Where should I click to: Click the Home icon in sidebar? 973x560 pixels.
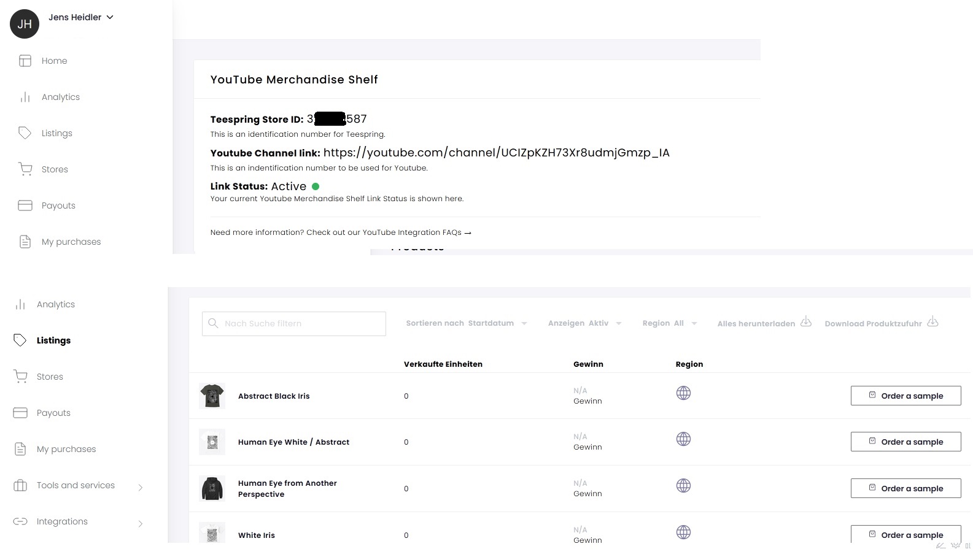(25, 61)
